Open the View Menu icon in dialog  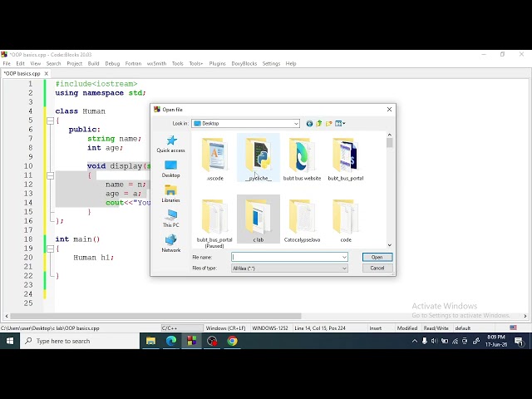click(340, 124)
